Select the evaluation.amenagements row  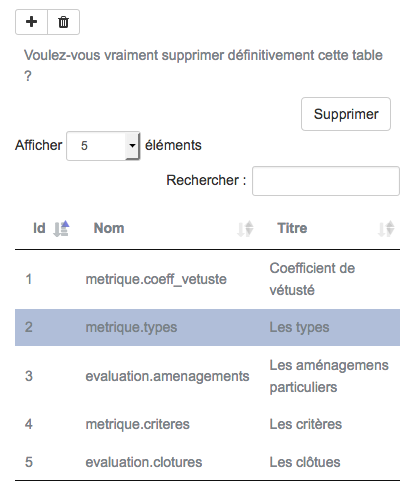(x=207, y=376)
